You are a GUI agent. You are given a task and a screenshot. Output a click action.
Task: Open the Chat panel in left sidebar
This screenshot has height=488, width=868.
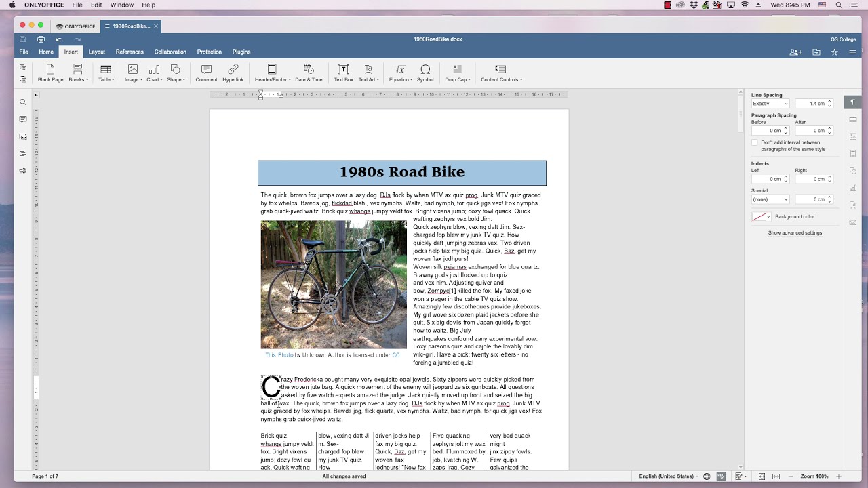pos(22,136)
